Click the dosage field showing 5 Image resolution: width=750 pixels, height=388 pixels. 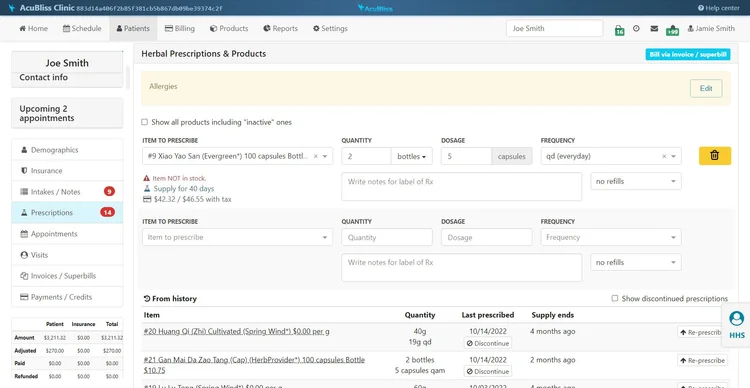[x=466, y=156]
